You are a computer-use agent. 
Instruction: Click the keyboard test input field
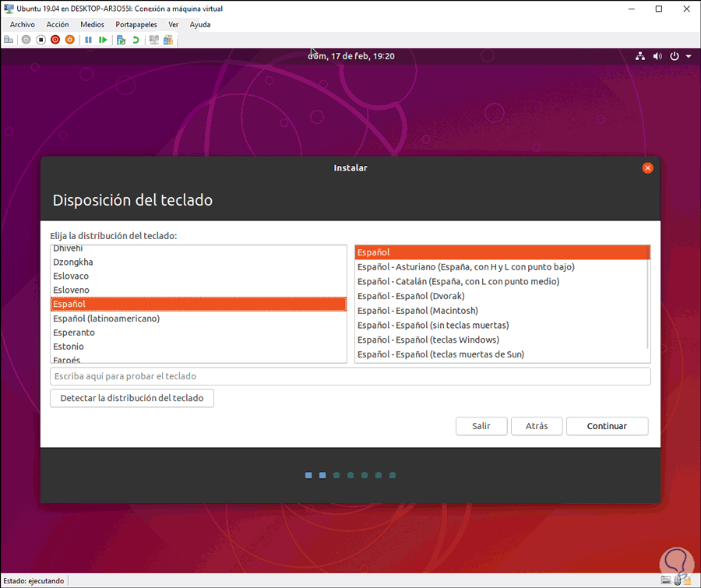point(350,376)
